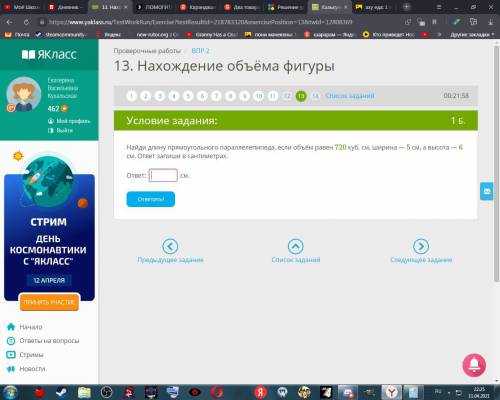The width and height of the screenshot is (500, 400).
Task: Go to task number 12
Action: click(x=287, y=96)
